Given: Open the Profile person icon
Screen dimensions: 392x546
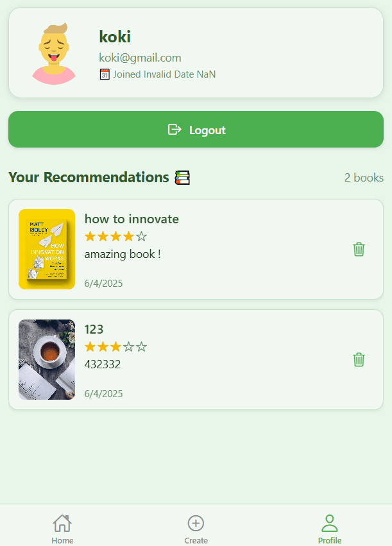Looking at the screenshot, I should [x=329, y=522].
